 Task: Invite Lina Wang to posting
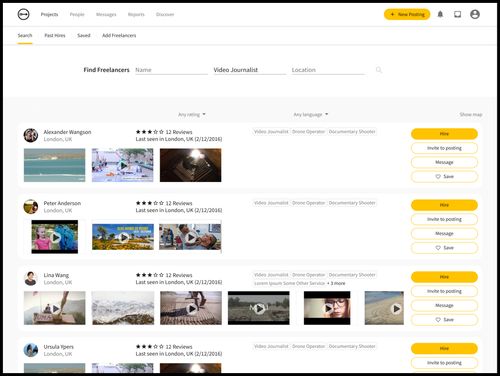tap(444, 291)
